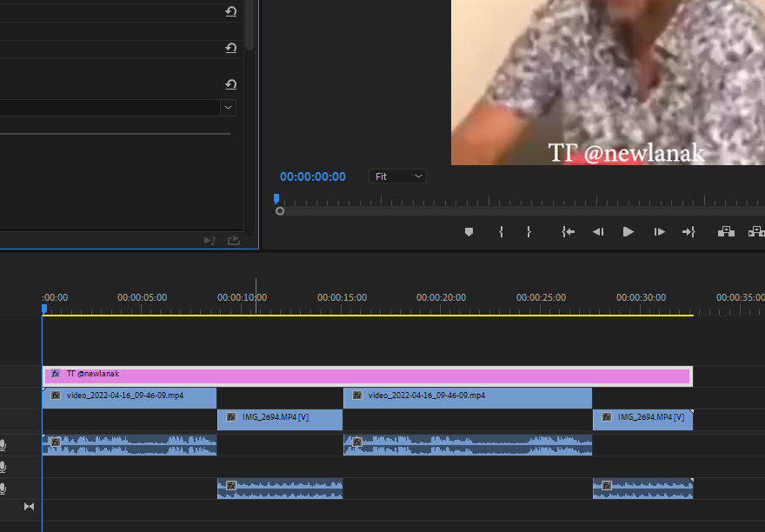Step forward one frame
The height and width of the screenshot is (532, 765).
coord(660,232)
